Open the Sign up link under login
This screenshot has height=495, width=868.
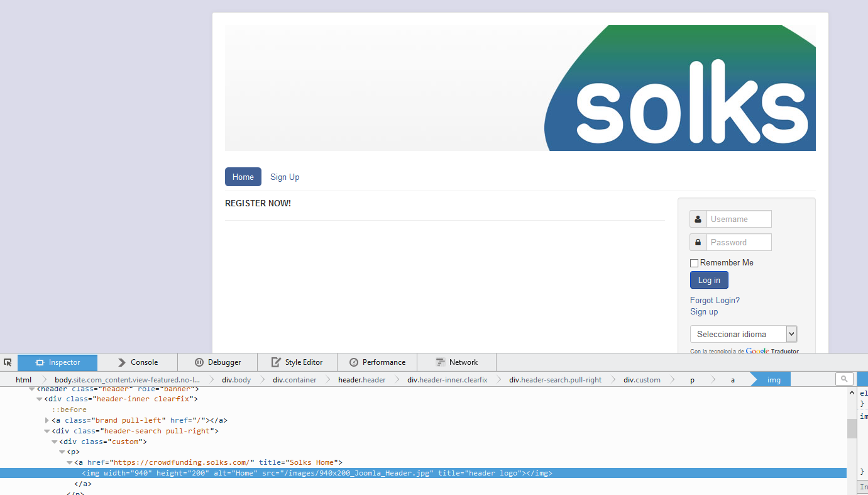point(704,311)
